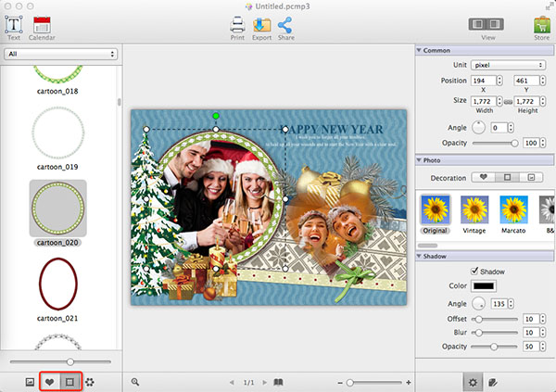Switch to frames tab in bottom-left bar

pos(69,381)
